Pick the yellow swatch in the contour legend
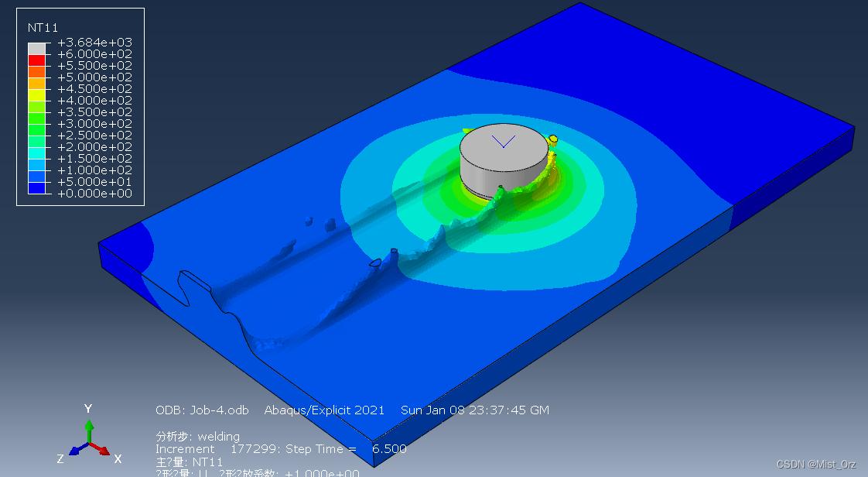The width and height of the screenshot is (868, 477). (37, 94)
